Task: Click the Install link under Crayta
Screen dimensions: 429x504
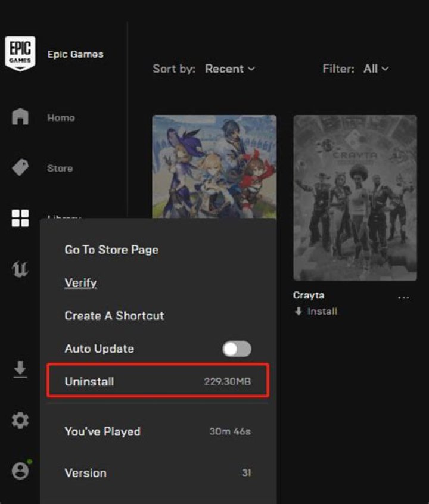Action: pyautogui.click(x=322, y=312)
